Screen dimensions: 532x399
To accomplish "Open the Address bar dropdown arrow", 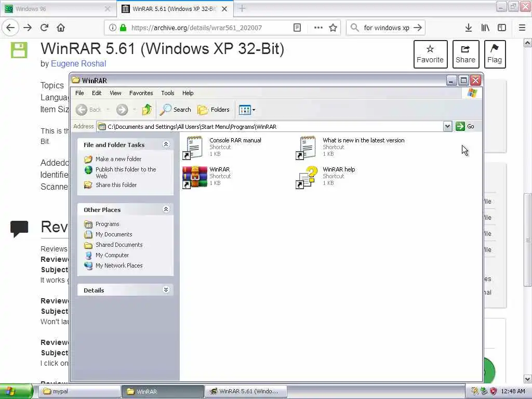I will (447, 127).
